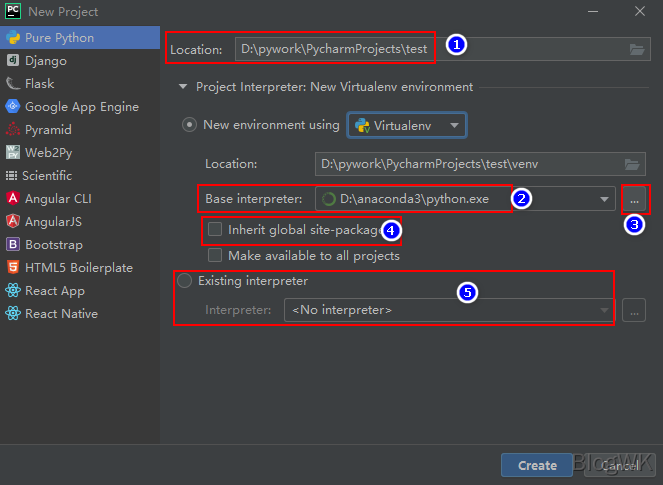Select Flask project type
Image resolution: width=663 pixels, height=485 pixels.
[80, 83]
